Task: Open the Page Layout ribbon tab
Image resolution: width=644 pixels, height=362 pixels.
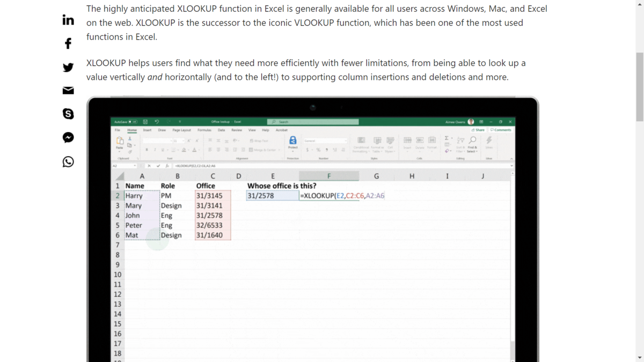Action: pyautogui.click(x=181, y=130)
